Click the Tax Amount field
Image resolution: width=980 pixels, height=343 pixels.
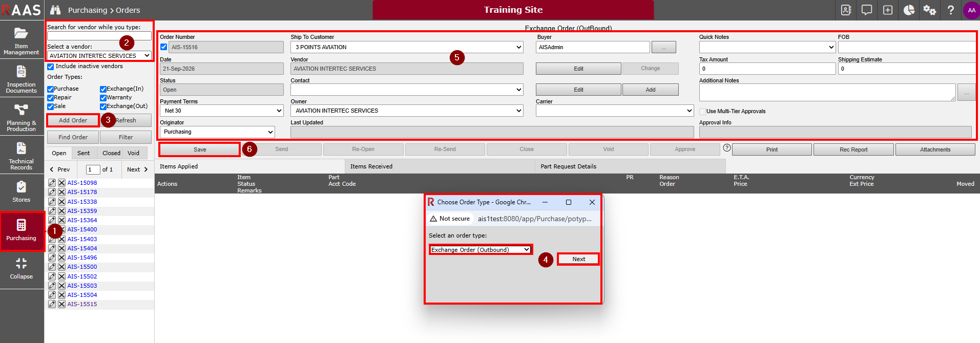(767, 69)
